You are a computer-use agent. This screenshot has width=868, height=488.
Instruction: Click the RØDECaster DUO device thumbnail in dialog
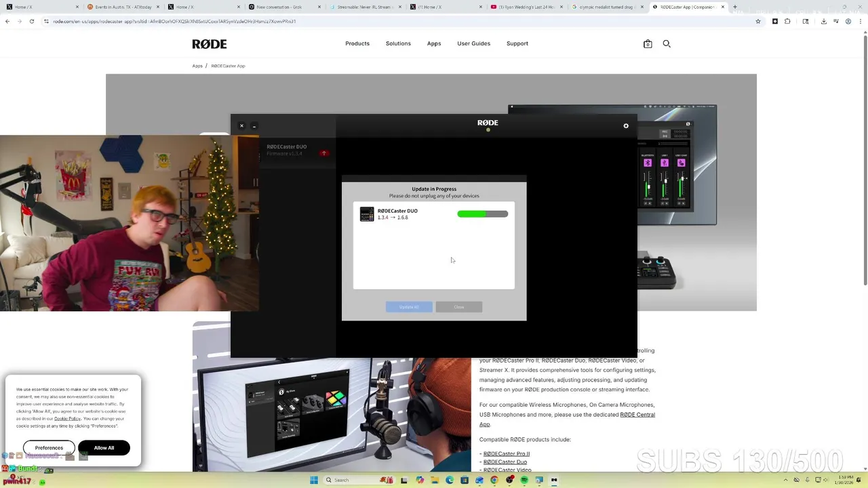[x=367, y=214]
